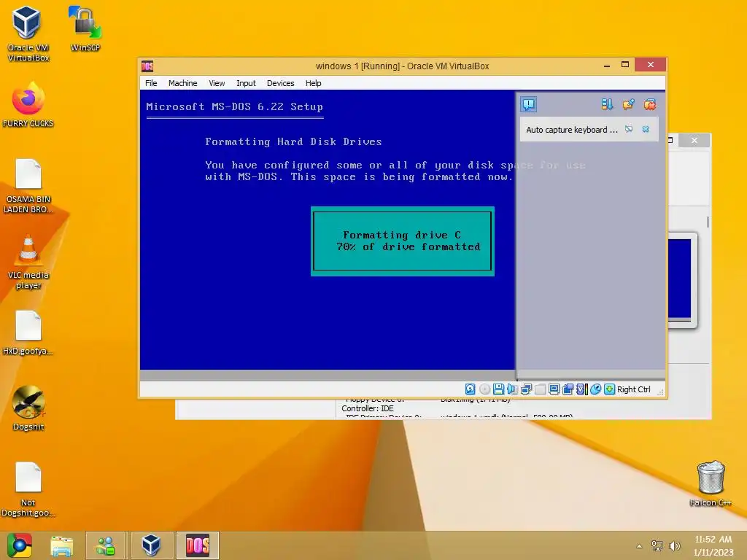Switch to VirtualBox Manager taskbar button
Viewport: 747px width, 560px height.
(x=152, y=545)
